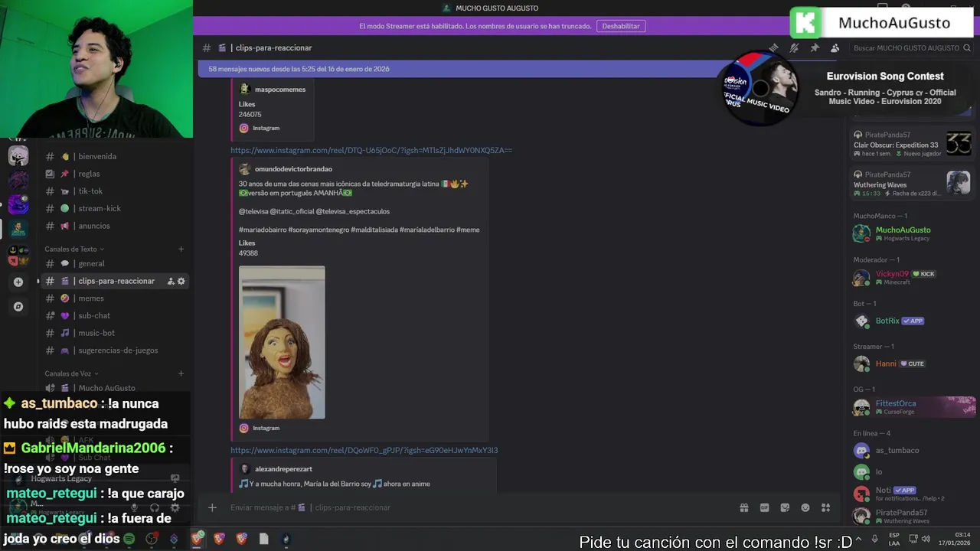Open the sub-chat channel

(x=115, y=315)
